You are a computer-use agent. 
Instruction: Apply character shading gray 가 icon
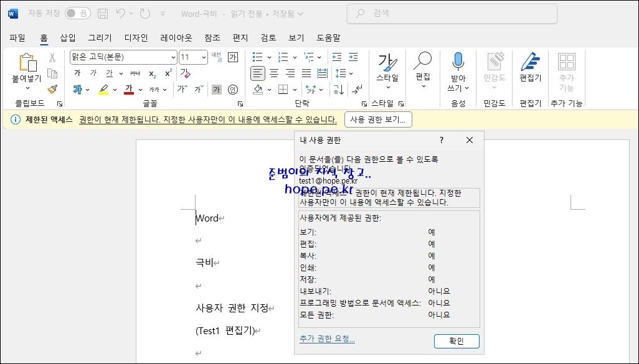coord(216,89)
